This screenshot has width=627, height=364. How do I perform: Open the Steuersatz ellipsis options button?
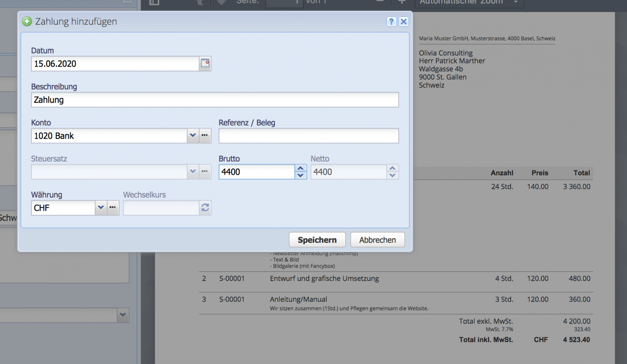(204, 171)
